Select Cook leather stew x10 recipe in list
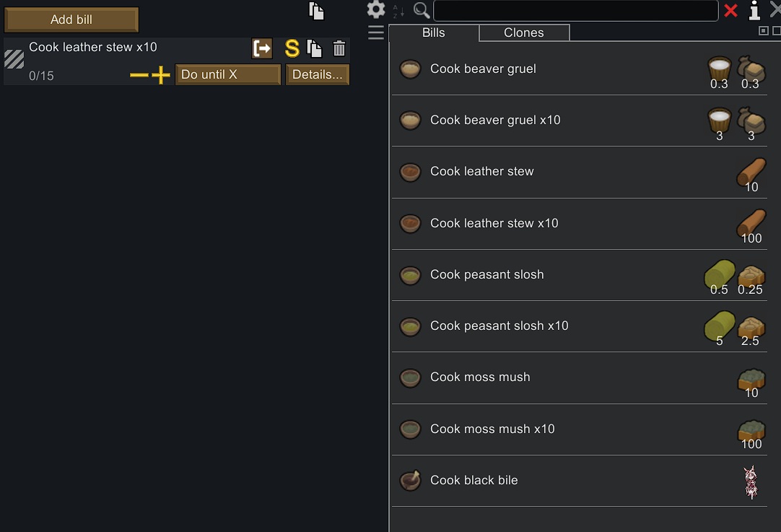This screenshot has width=781, height=532. (x=580, y=224)
